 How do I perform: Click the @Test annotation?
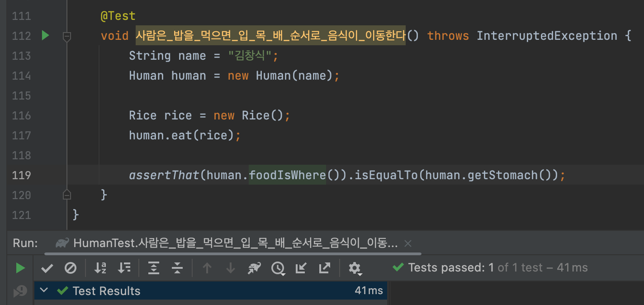click(x=118, y=16)
